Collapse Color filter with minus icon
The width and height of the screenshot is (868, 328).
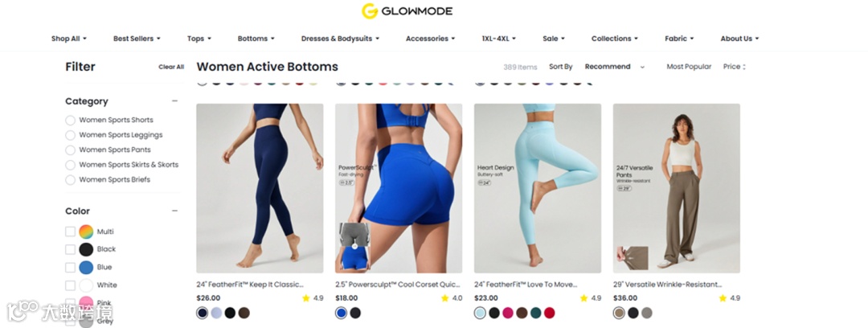tap(175, 211)
